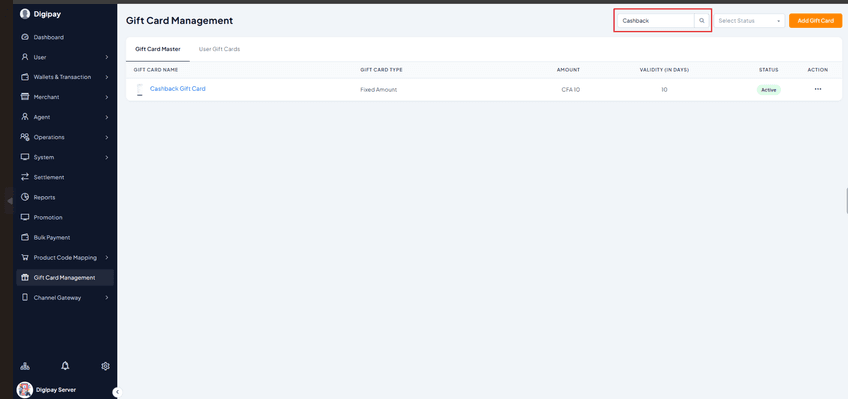Expand the Merchant submenu chevron
Screen dimensions: 848x399
pyautogui.click(x=107, y=97)
